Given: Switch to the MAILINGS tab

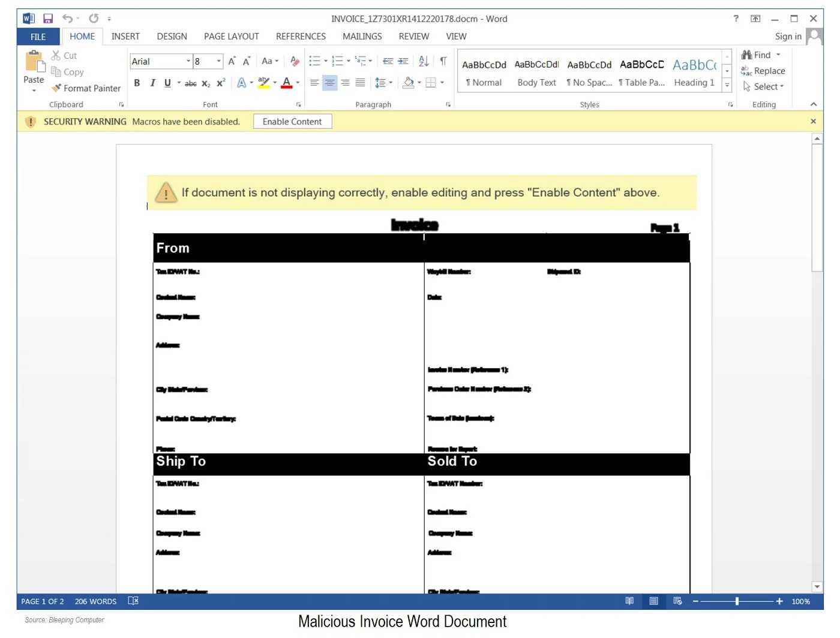Looking at the screenshot, I should point(362,37).
